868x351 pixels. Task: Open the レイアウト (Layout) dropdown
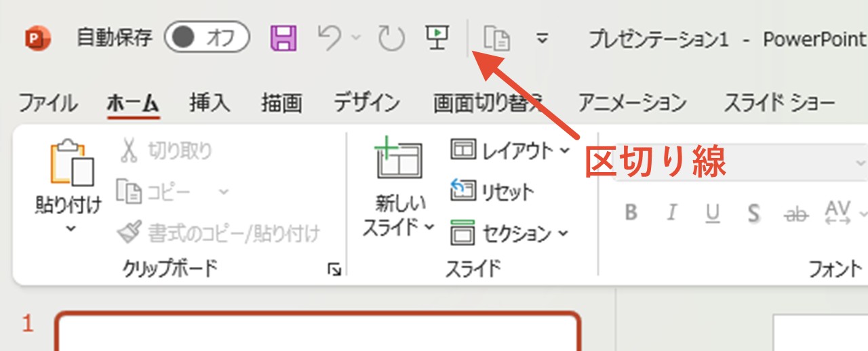510,151
